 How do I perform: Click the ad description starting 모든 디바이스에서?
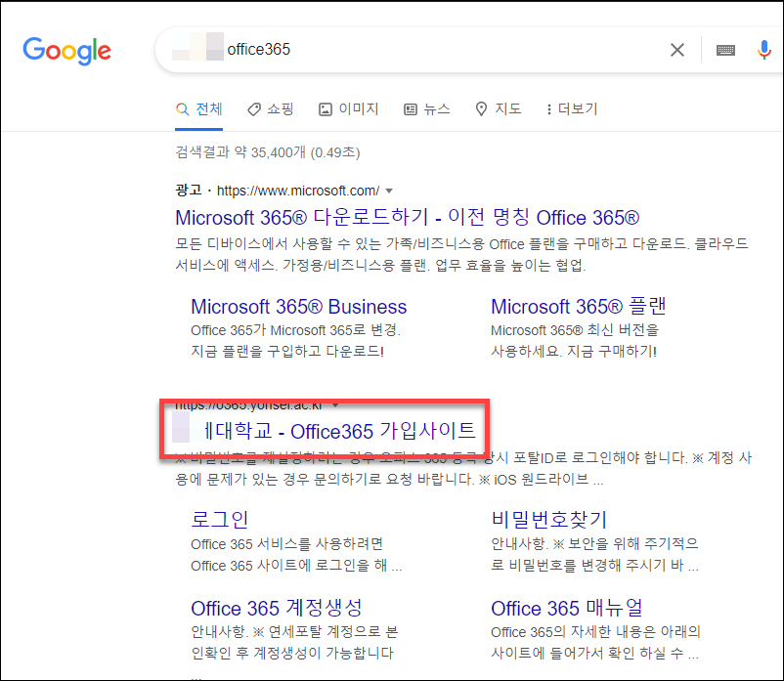(x=461, y=254)
